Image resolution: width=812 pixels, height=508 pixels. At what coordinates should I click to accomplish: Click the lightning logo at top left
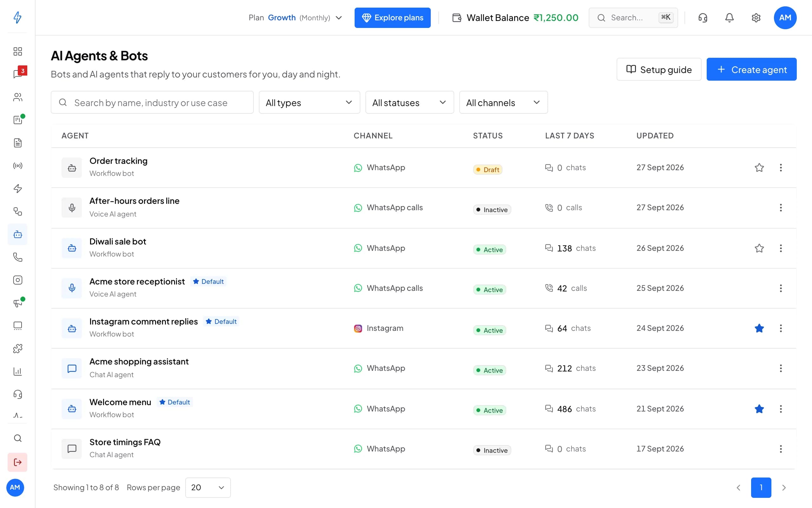tap(17, 17)
